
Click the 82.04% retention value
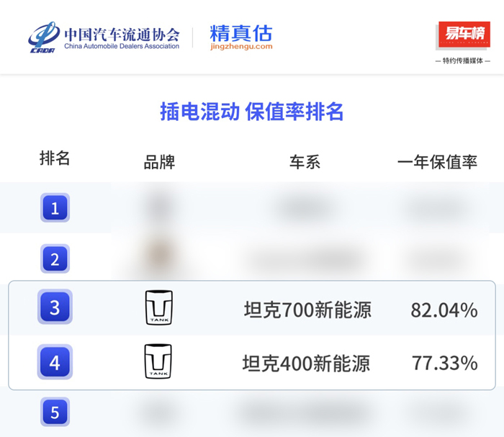coord(444,310)
